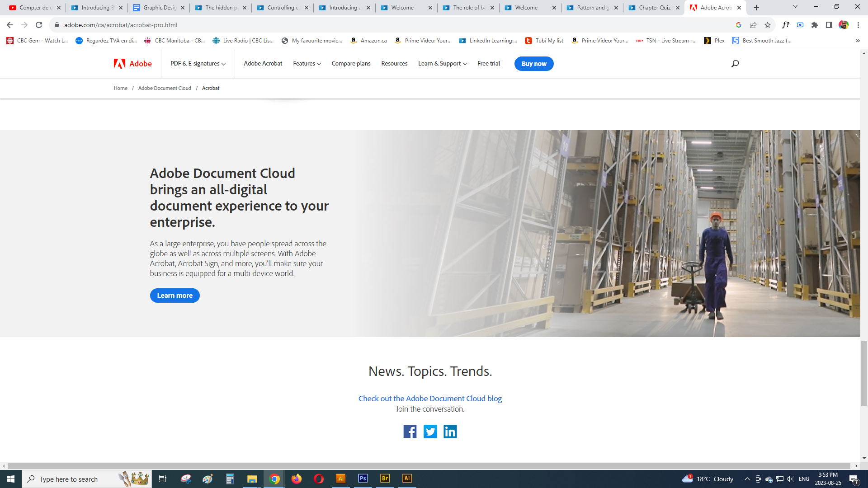Open the Twitter social icon
868x488 pixels.
point(430,432)
